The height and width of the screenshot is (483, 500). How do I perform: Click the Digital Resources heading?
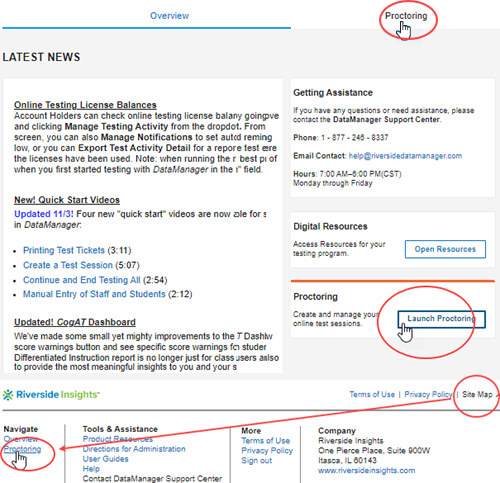(330, 226)
